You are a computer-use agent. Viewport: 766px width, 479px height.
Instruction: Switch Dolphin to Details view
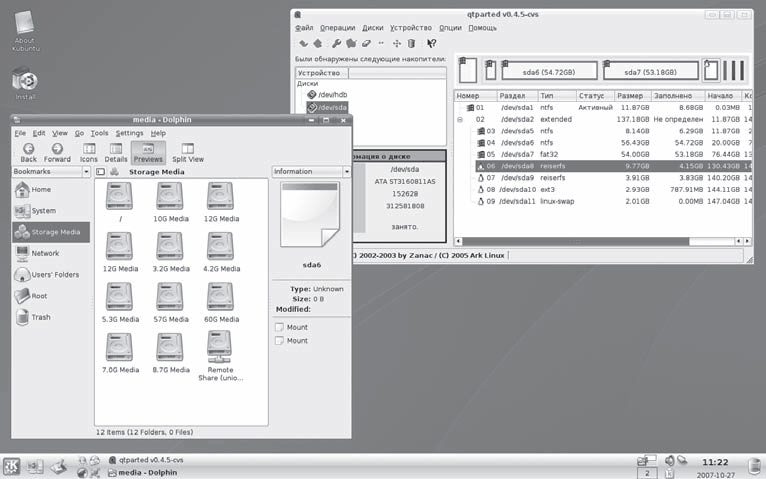116,152
